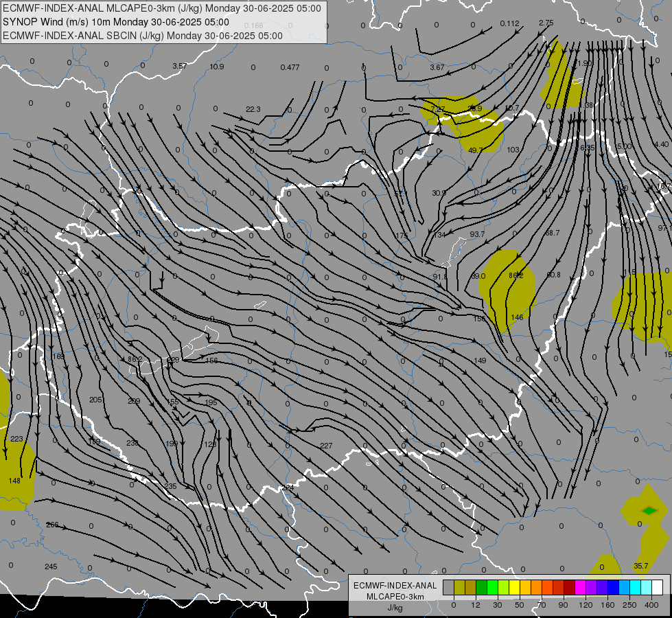Image resolution: width=672 pixels, height=618 pixels.
Task: Select the cyan swatch in the color scale
Action: click(635, 588)
